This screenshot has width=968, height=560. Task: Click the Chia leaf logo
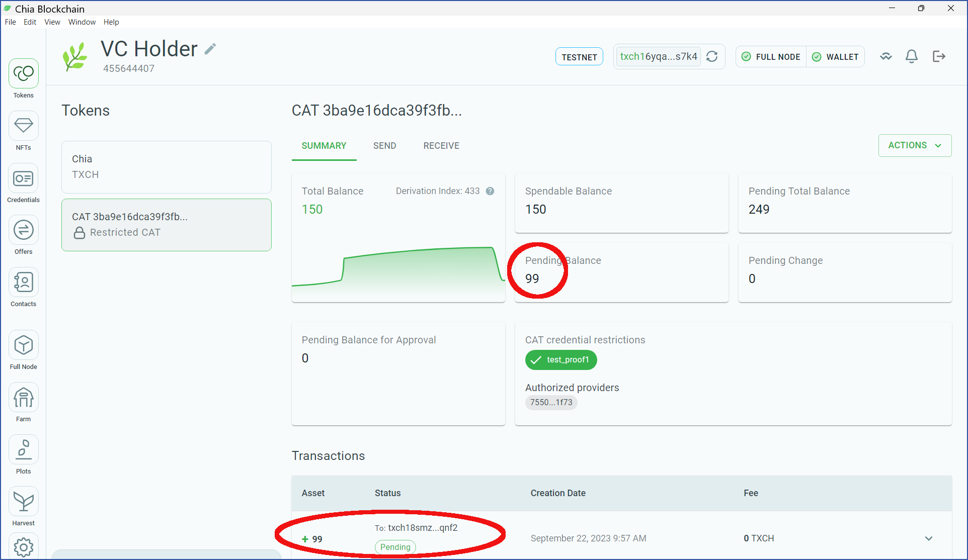[x=75, y=57]
